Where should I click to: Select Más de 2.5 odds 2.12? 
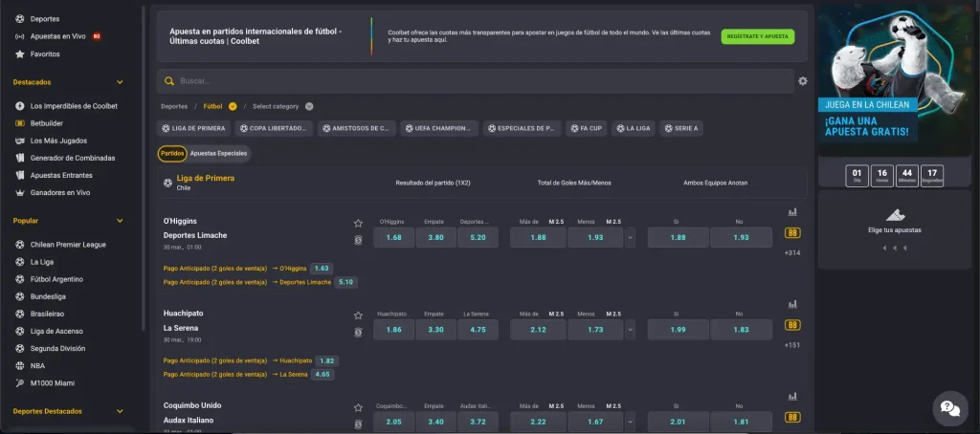pyautogui.click(x=538, y=330)
